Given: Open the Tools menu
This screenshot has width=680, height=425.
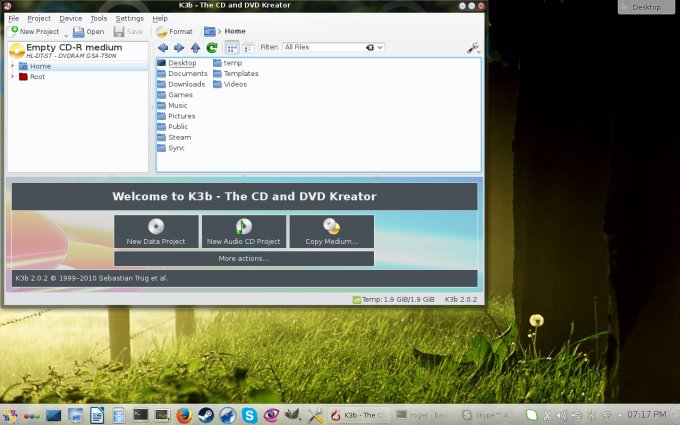Looking at the screenshot, I should tap(99, 18).
